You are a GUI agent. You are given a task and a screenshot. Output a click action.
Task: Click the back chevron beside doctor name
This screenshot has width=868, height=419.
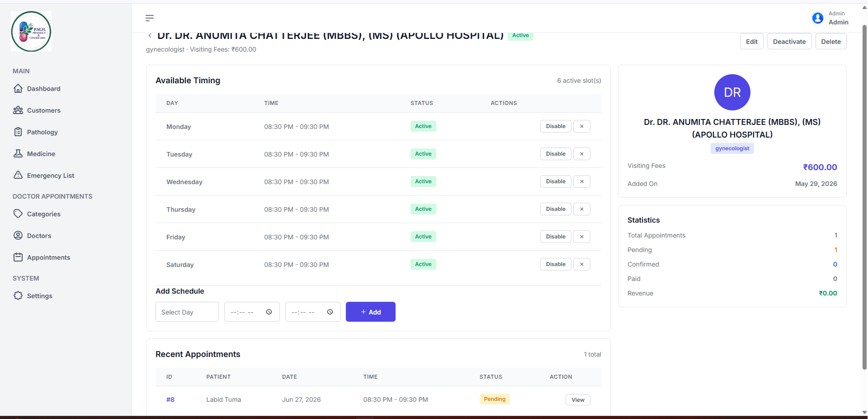pyautogui.click(x=150, y=35)
